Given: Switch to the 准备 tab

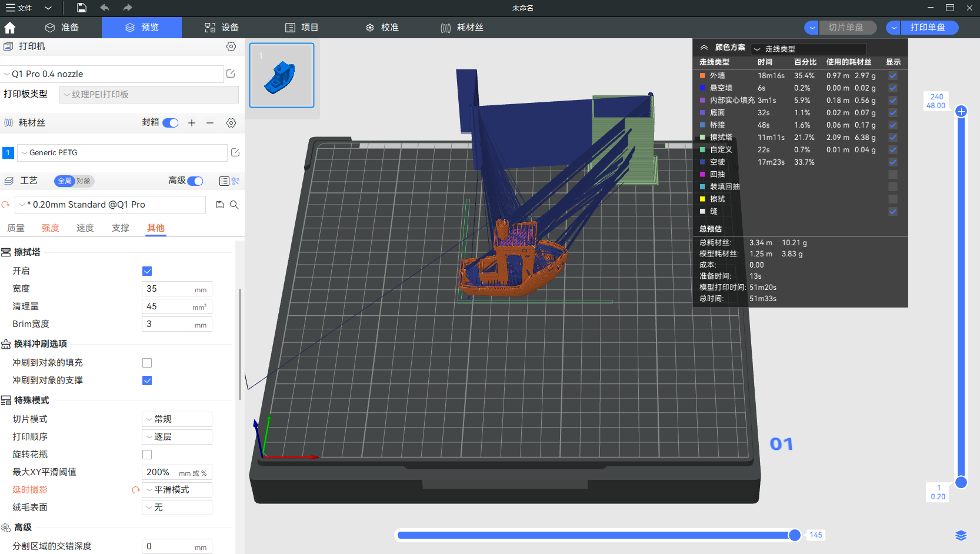Looking at the screenshot, I should [62, 28].
